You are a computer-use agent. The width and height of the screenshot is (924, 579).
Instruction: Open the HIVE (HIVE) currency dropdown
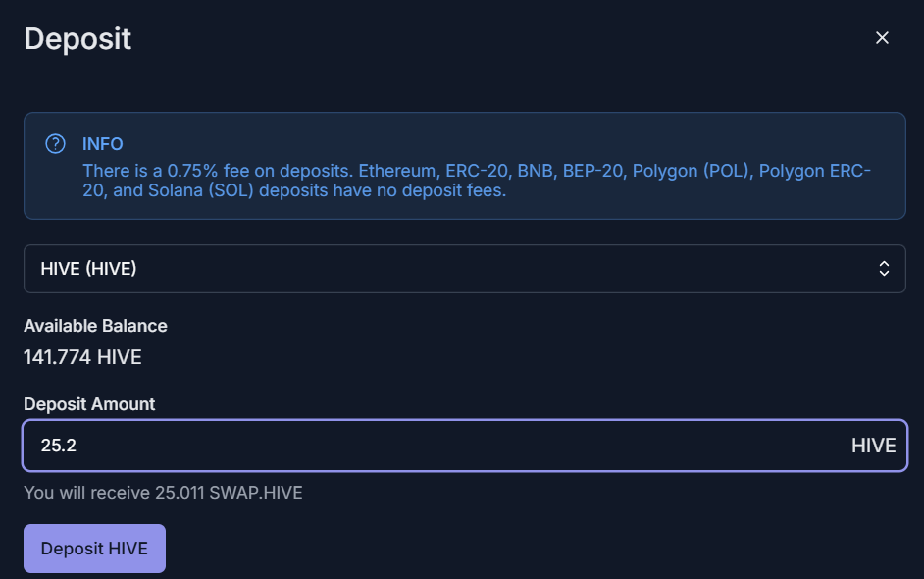pyautogui.click(x=464, y=269)
